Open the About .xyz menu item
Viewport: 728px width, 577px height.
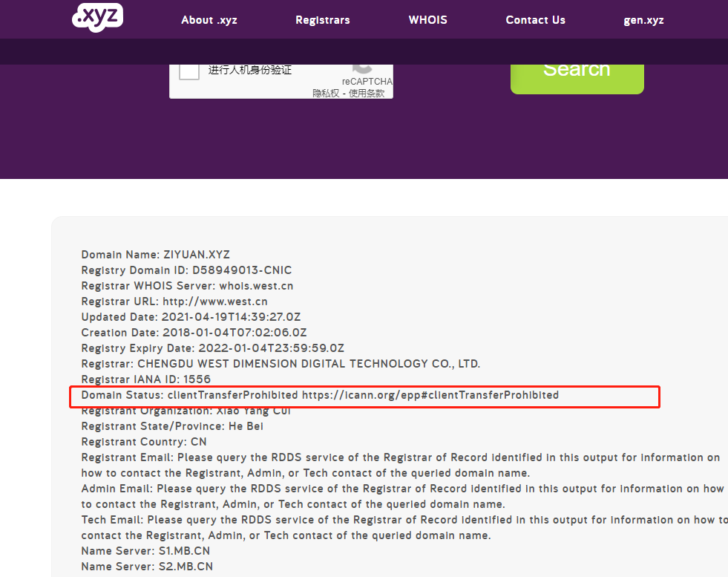(x=209, y=20)
